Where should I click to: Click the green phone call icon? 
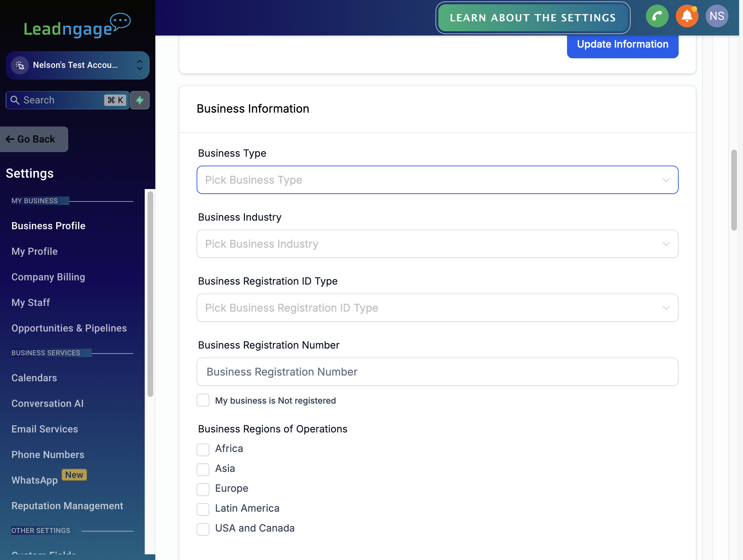[x=657, y=16]
